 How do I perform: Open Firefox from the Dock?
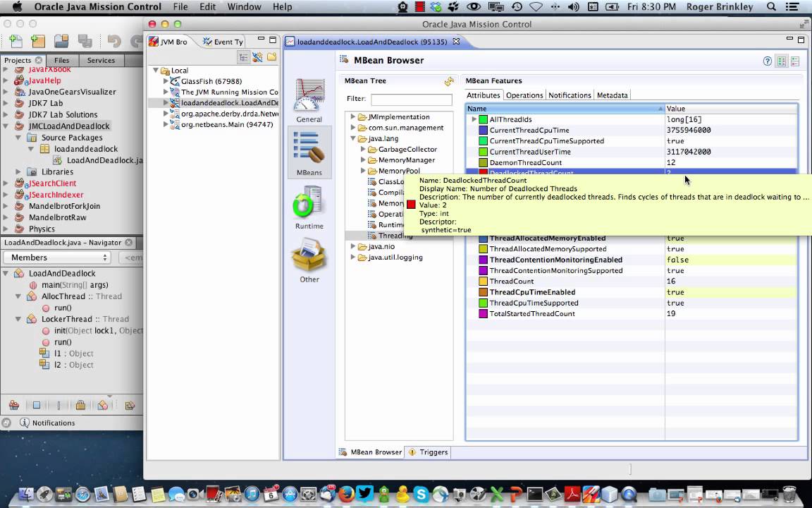pos(347,494)
